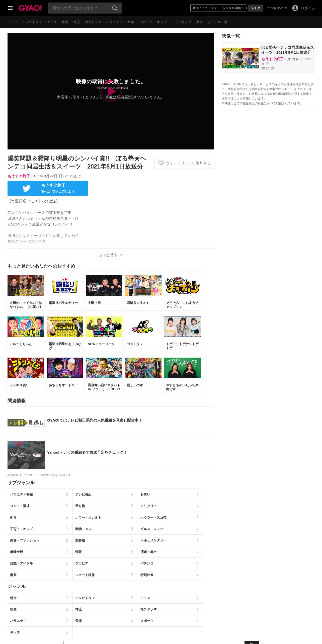Open やすとものいたって真剣です card
This screenshot has height=644, width=322.
click(182, 373)
